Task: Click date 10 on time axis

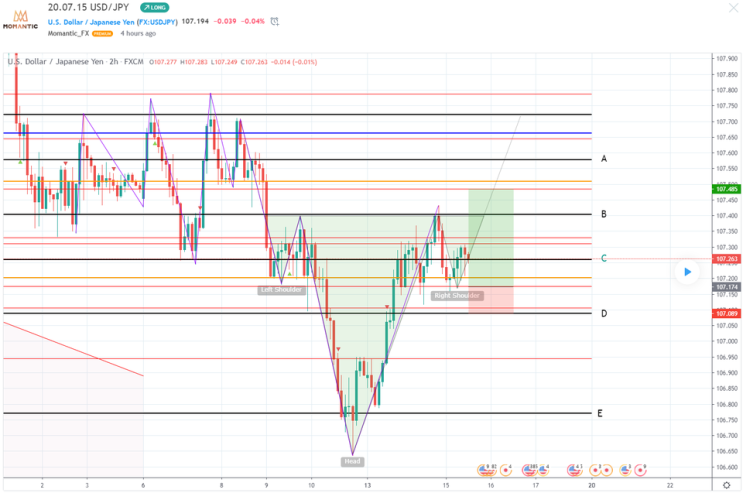Action: coord(311,485)
